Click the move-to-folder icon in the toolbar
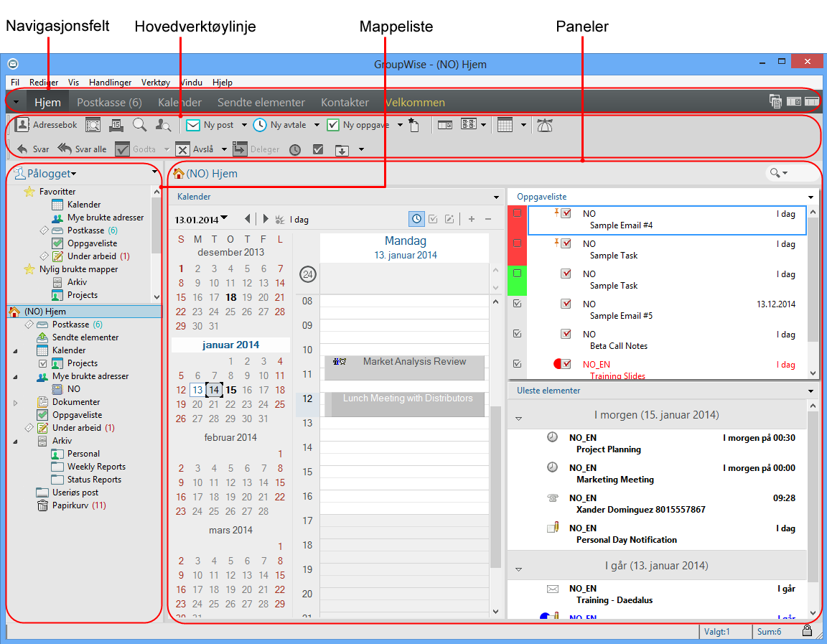Screen dimensions: 827x644 click(342, 150)
